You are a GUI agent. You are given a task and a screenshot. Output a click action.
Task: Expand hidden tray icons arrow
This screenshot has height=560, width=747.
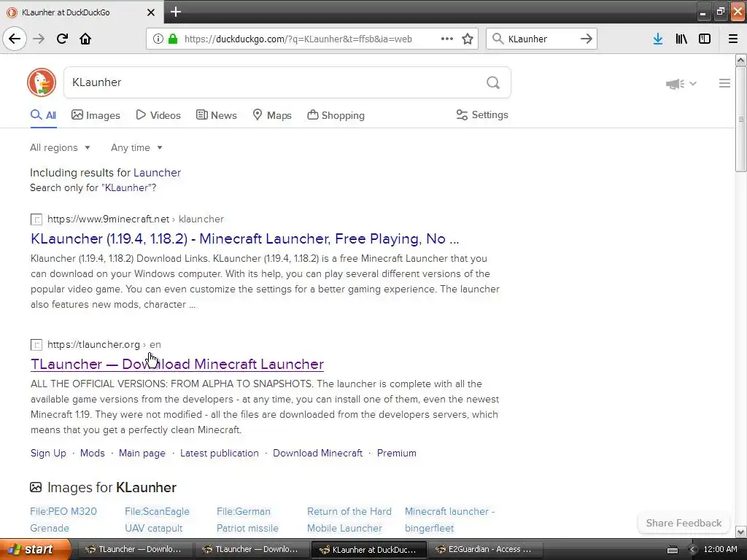693,550
